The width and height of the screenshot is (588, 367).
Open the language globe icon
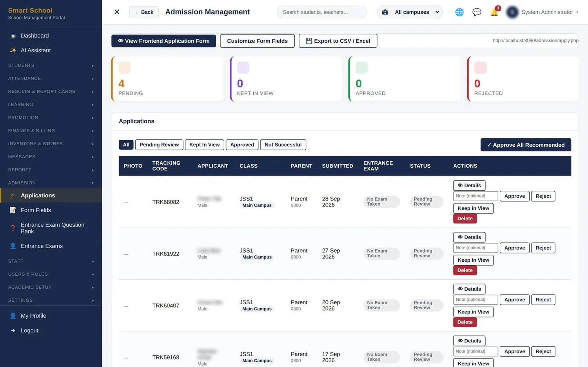459,12
